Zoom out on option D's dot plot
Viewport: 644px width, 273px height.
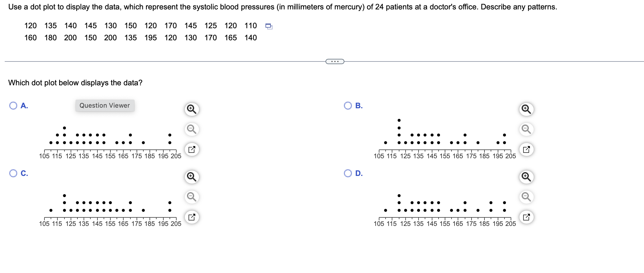[527, 197]
